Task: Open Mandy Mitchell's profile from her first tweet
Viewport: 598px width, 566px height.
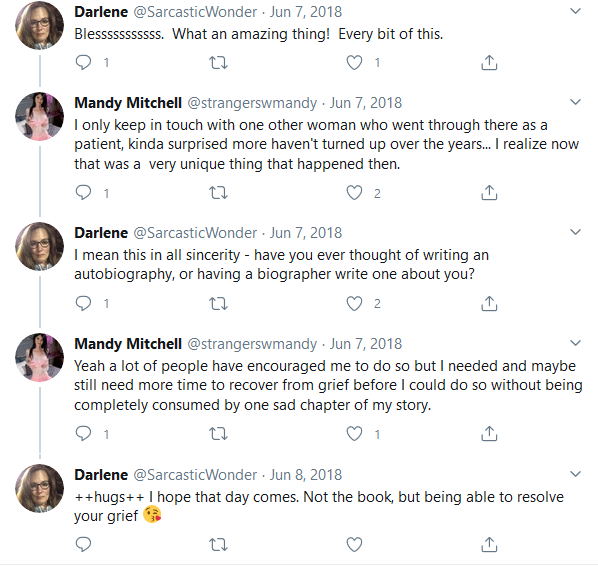Action: (x=128, y=103)
